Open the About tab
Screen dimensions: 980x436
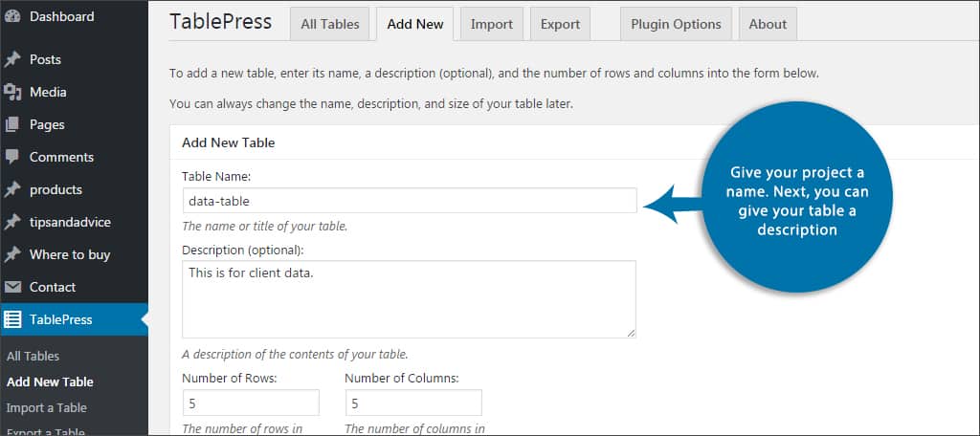(768, 24)
